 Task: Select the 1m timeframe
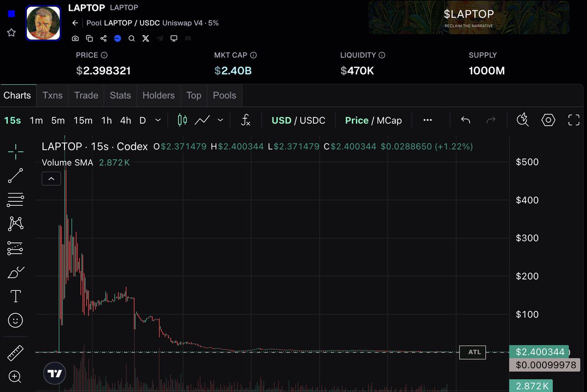pos(36,120)
